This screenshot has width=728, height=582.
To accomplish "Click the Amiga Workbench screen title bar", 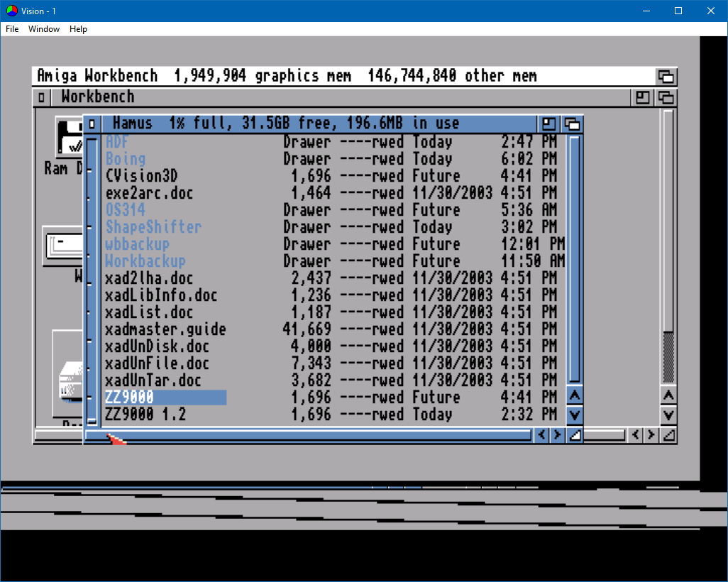I will click(343, 76).
